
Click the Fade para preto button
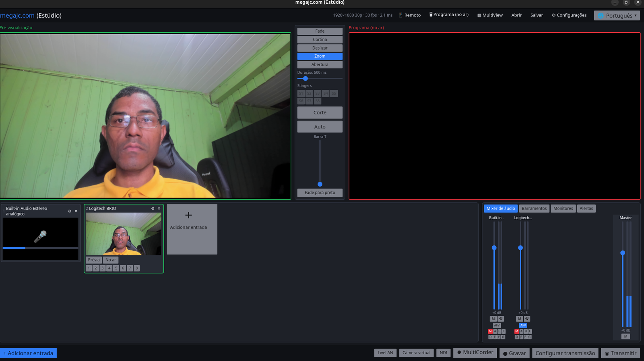[320, 193]
